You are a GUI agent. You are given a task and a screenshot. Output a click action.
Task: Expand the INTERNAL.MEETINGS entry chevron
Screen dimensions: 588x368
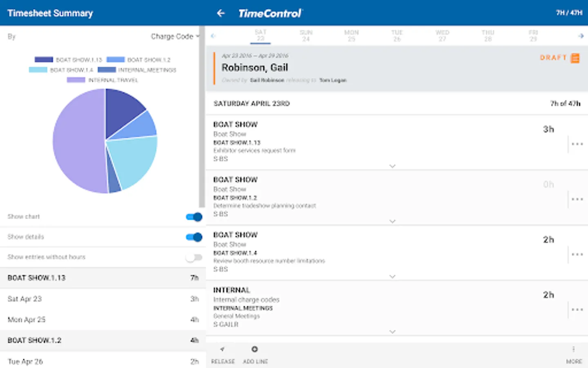[x=392, y=332]
